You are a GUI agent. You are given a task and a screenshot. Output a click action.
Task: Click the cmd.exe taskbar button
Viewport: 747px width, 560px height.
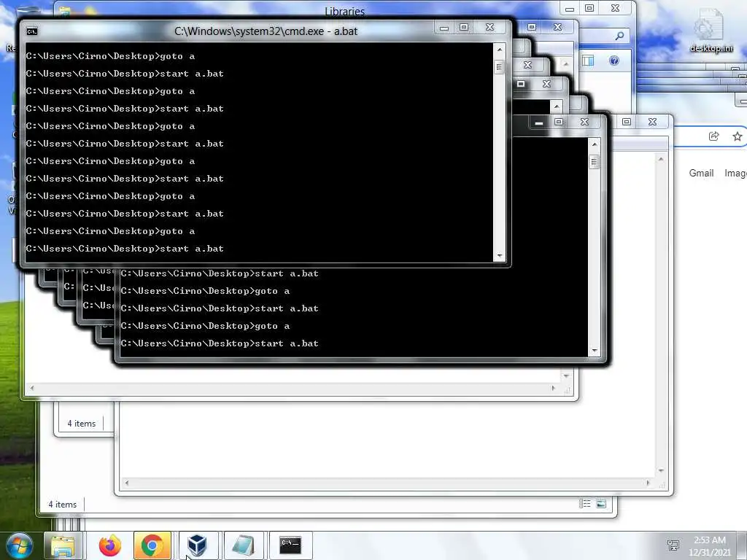point(290,545)
